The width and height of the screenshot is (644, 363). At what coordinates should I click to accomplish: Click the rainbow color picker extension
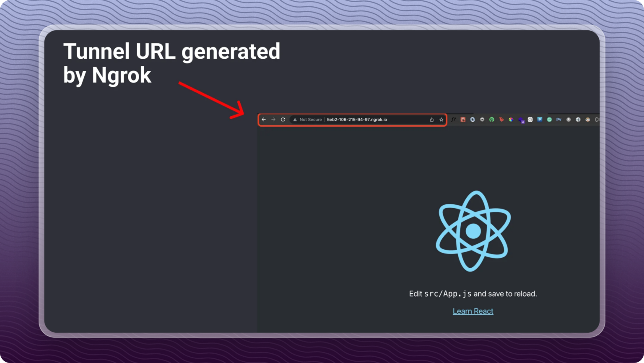coord(510,120)
